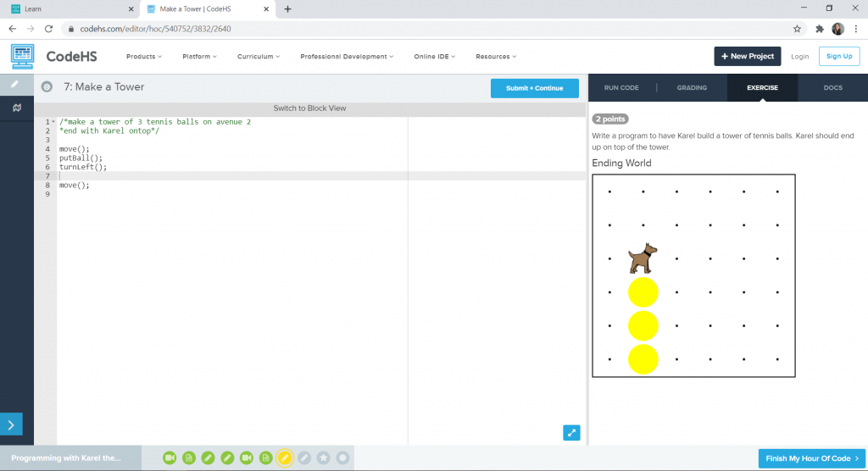868x471 pixels.
Task: Click the CodeHS wordmark
Action: (x=71, y=57)
